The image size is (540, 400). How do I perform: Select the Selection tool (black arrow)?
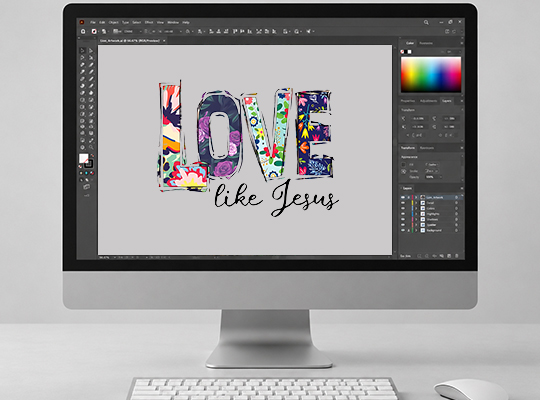(x=82, y=51)
